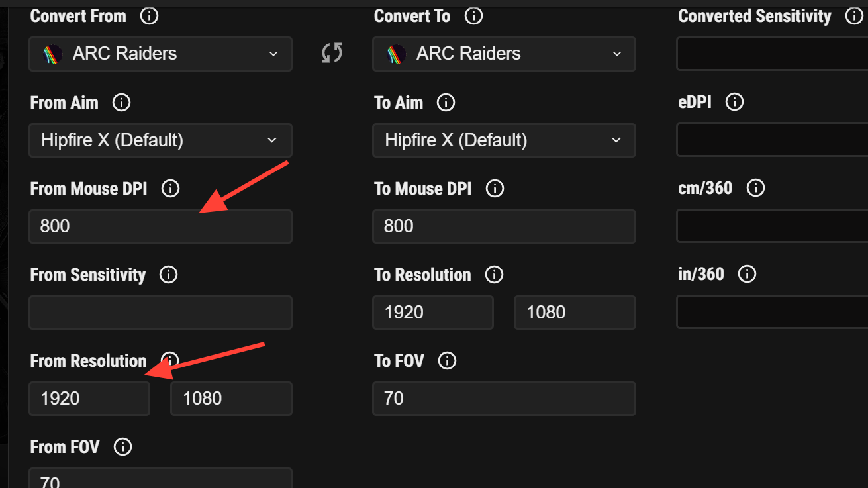The height and width of the screenshot is (488, 868).
Task: Open the Convert To game dropdown
Action: click(x=504, y=54)
